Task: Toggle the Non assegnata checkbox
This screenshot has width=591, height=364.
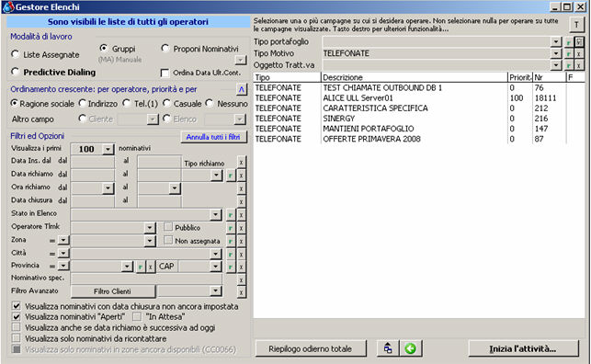Action: coord(168,241)
